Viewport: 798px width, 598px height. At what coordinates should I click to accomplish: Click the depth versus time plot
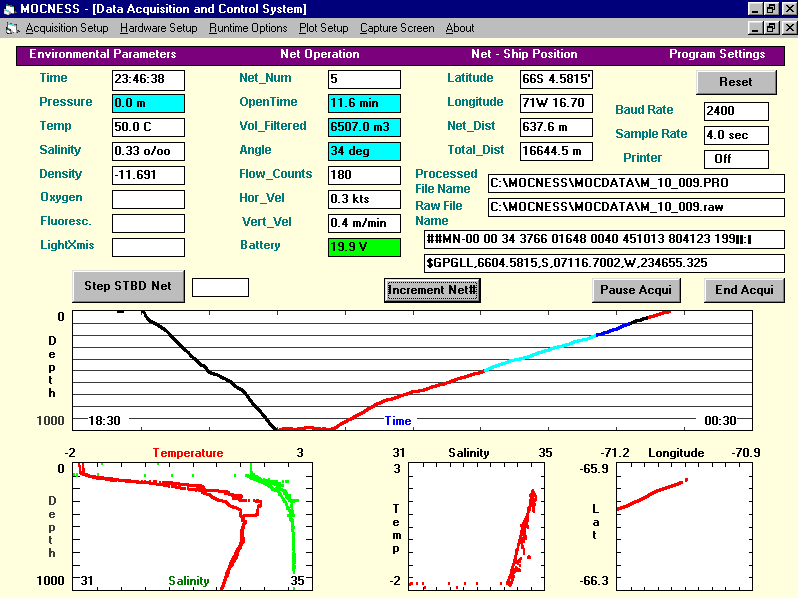(x=412, y=371)
